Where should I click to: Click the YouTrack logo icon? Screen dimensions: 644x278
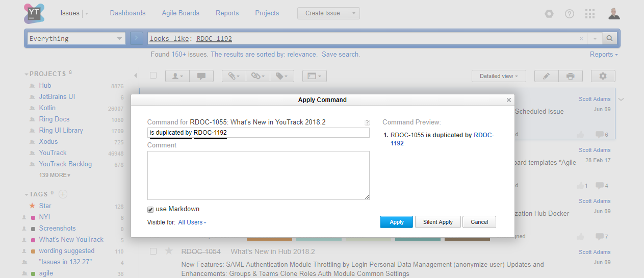(34, 13)
